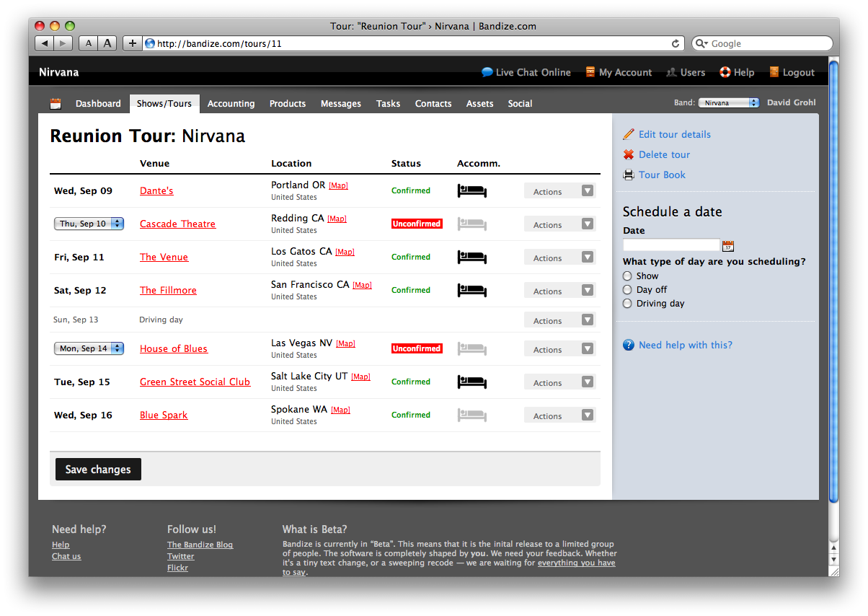Open the Thu, Sep 10 date dropdown
This screenshot has height=616, width=868.
coord(89,224)
